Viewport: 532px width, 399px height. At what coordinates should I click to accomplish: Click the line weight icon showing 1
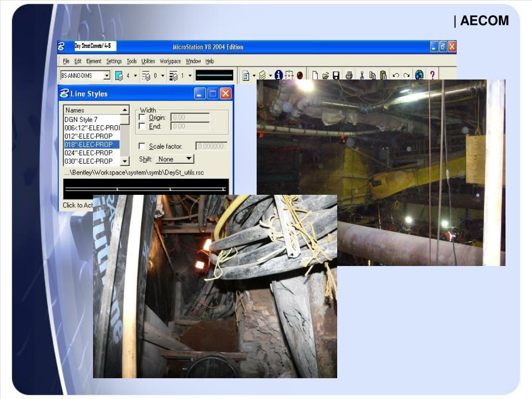174,76
